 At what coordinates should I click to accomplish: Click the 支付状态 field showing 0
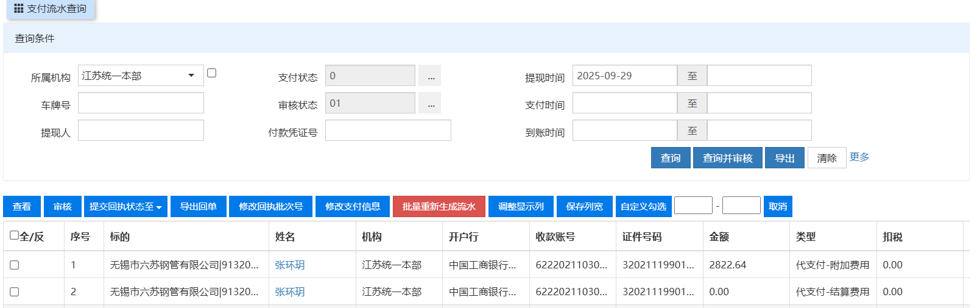(370, 76)
